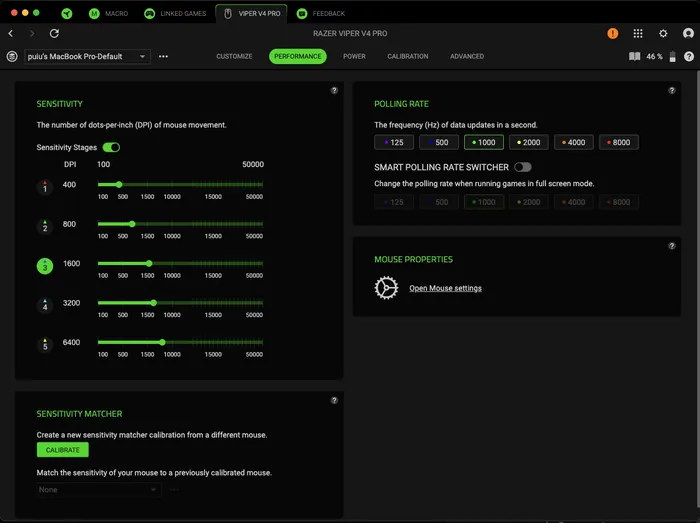The image size is (700, 523).
Task: Click the Calibrate button
Action: (62, 450)
